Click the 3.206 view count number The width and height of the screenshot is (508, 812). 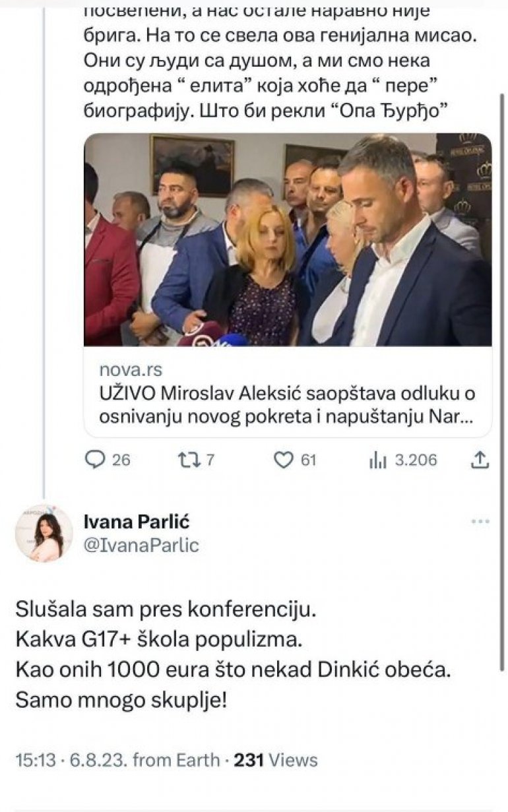pos(416,460)
